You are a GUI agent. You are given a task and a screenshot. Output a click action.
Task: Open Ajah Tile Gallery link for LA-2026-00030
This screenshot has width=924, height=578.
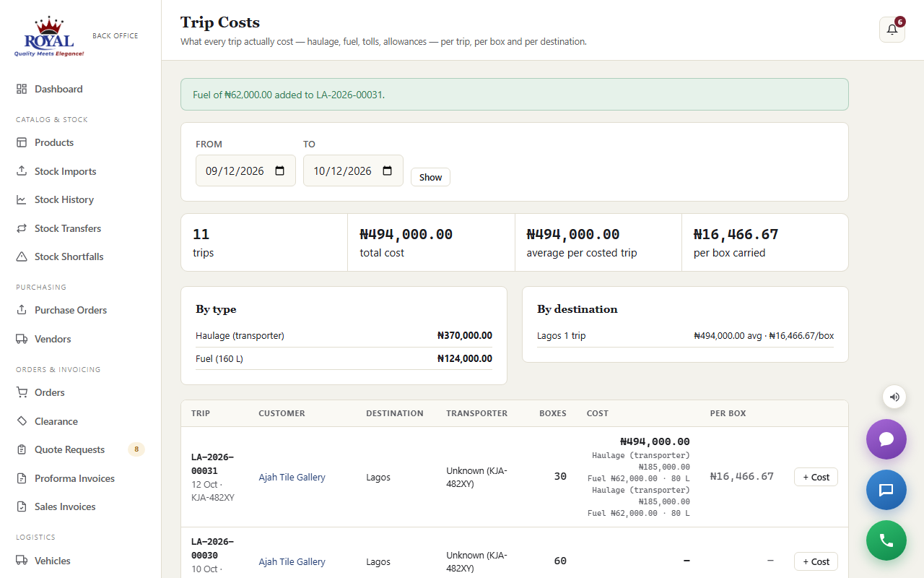tap(292, 561)
